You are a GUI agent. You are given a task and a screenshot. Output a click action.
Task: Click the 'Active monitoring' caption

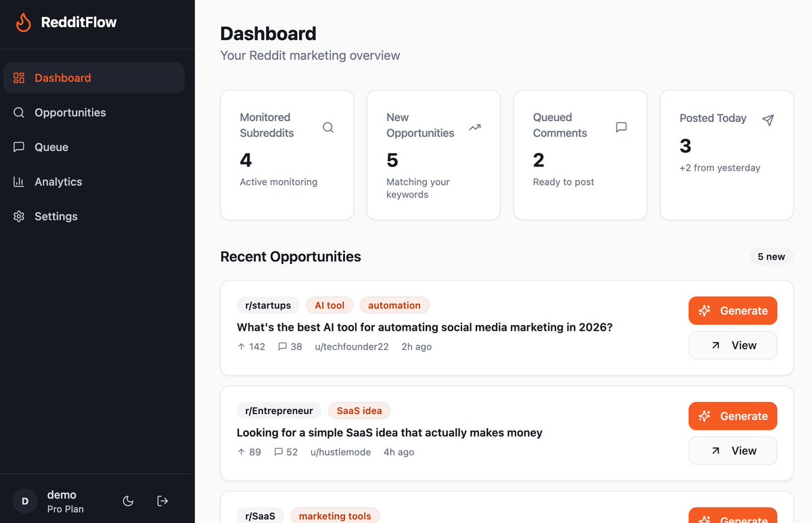(x=278, y=182)
